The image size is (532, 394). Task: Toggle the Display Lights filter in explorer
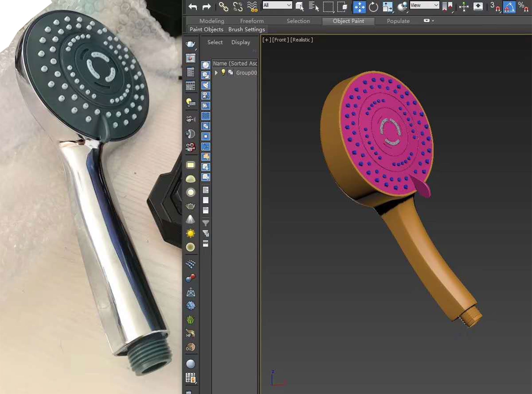click(206, 85)
